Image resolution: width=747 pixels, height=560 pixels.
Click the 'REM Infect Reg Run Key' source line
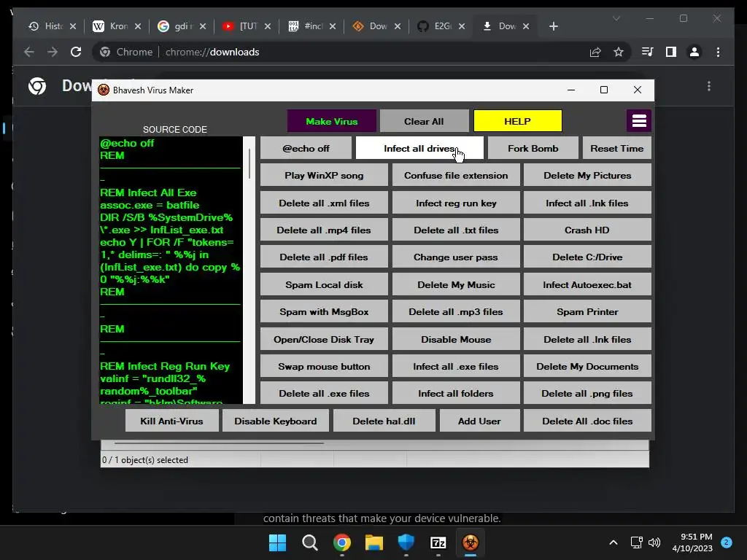coord(165,366)
